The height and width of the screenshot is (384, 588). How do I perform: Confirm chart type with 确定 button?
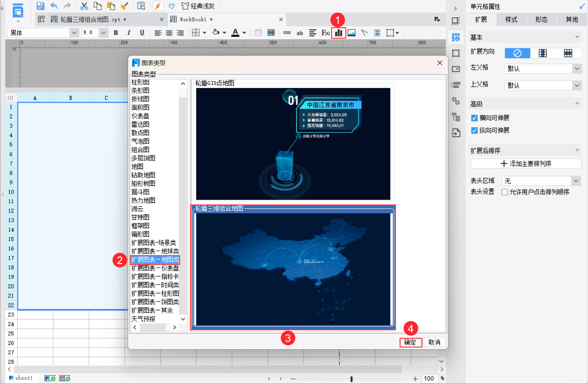pyautogui.click(x=411, y=342)
